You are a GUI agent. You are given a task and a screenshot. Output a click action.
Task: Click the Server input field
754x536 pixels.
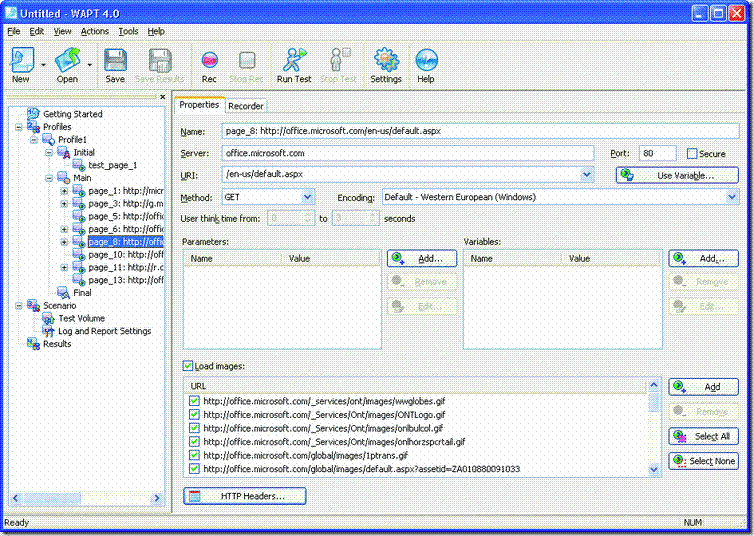pyautogui.click(x=408, y=153)
